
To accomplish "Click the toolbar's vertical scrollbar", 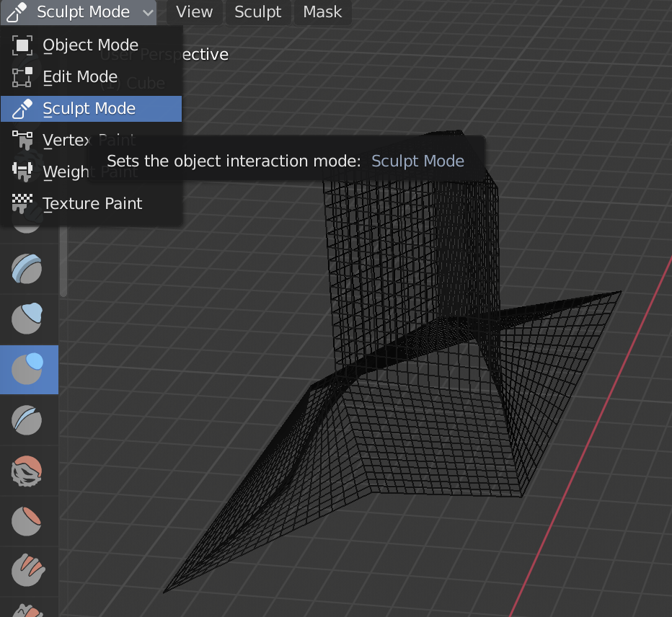I will [63, 262].
